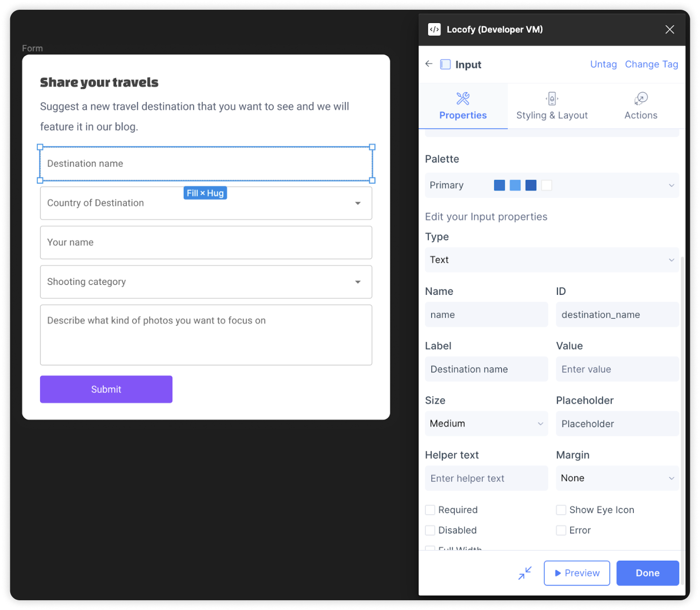Click the Change Tag link
This screenshot has height=610, width=700.
pos(651,64)
